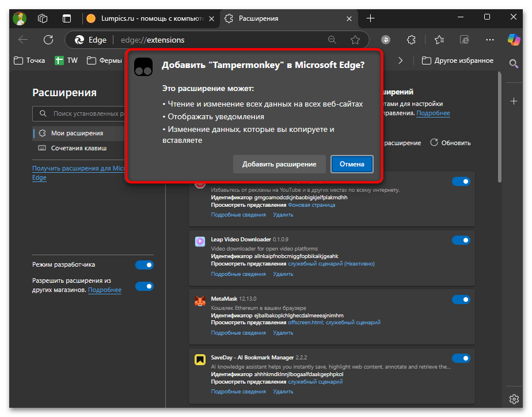The width and height of the screenshot is (532, 417).
Task: Disable the ad blocker extension toggle
Action: click(461, 181)
